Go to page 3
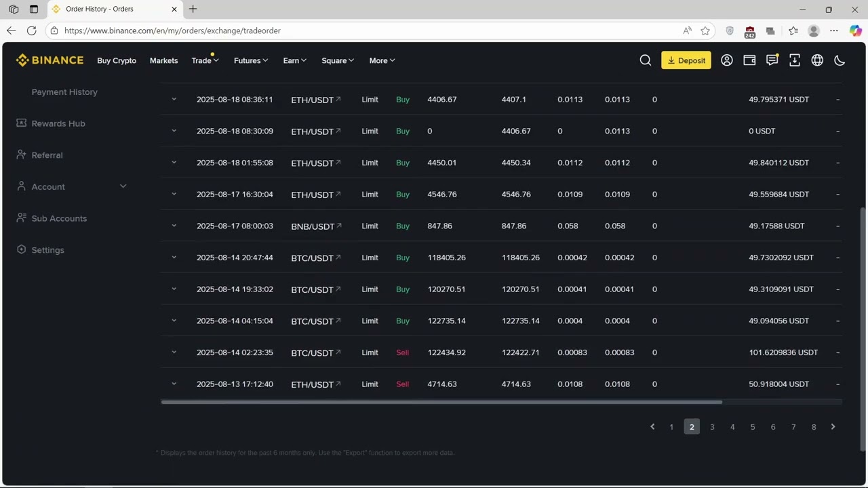868x488 pixels. [712, 426]
